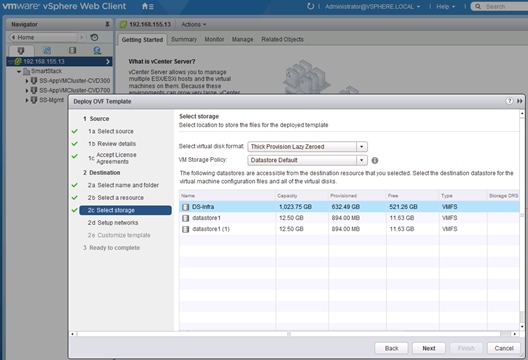Click the help icon in Deploy OVF dialog
528x360 pixels.
coord(509,101)
